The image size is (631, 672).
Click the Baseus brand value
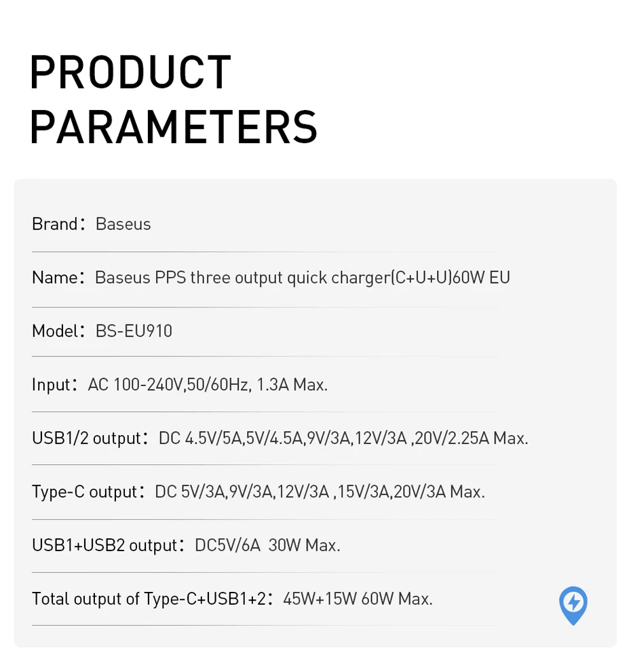pyautogui.click(x=123, y=224)
